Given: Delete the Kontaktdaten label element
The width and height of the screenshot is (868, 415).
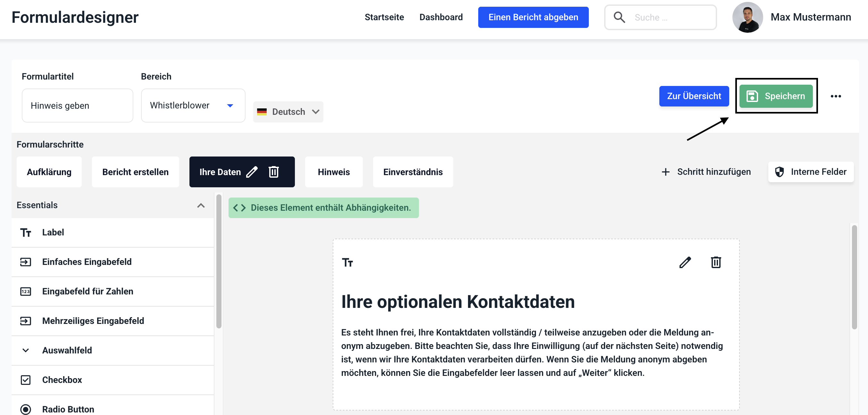Looking at the screenshot, I should [x=716, y=262].
